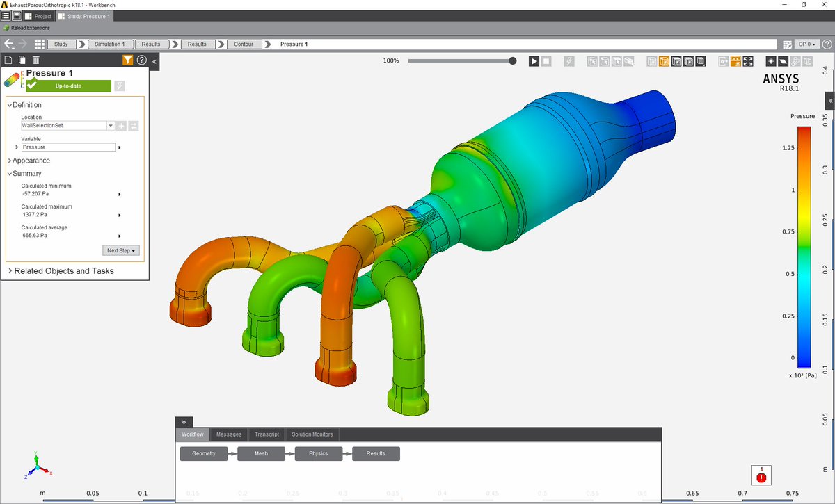The width and height of the screenshot is (835, 504).
Task: Click the 100% zoom slider handle
Action: pyautogui.click(x=513, y=61)
